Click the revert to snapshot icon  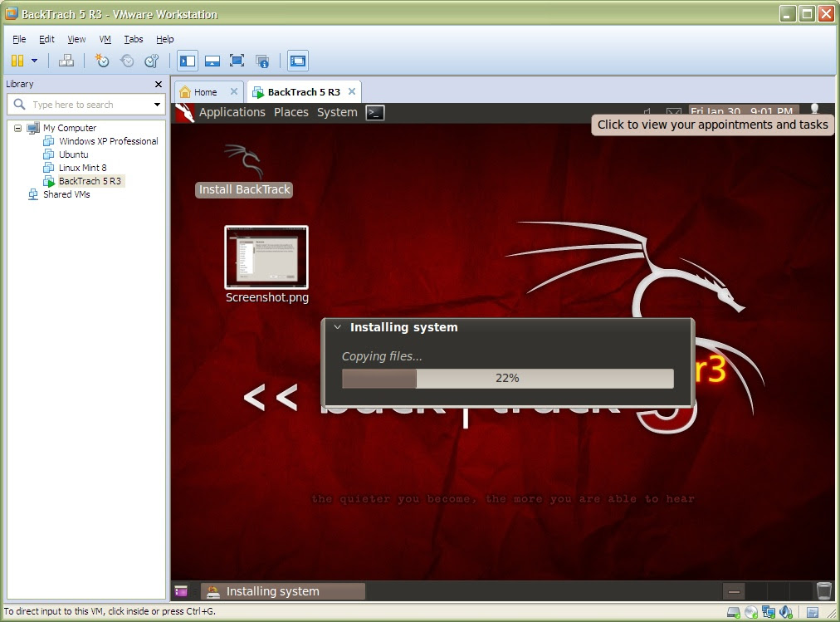[x=127, y=61]
